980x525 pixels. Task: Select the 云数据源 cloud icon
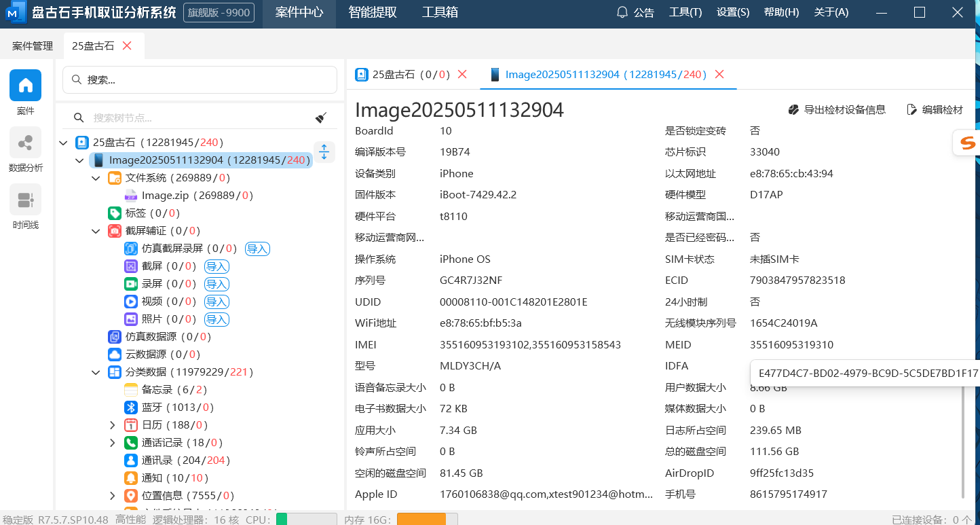[x=115, y=355]
